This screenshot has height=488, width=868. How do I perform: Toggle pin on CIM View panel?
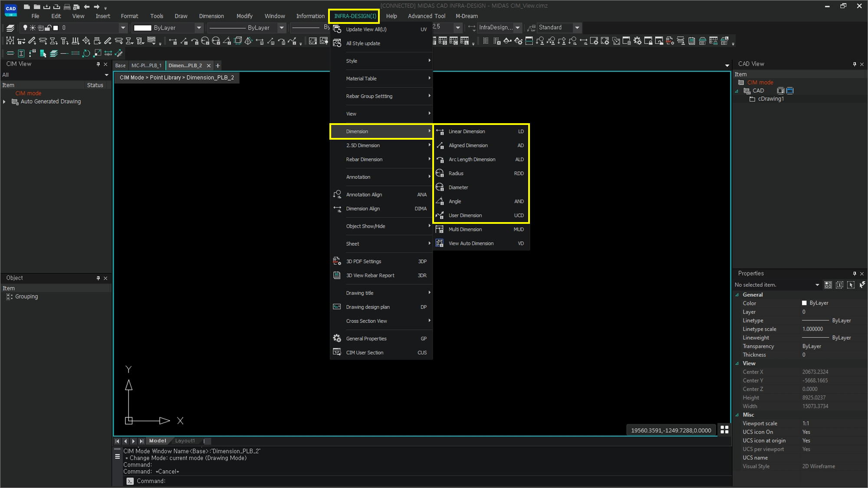click(x=98, y=64)
